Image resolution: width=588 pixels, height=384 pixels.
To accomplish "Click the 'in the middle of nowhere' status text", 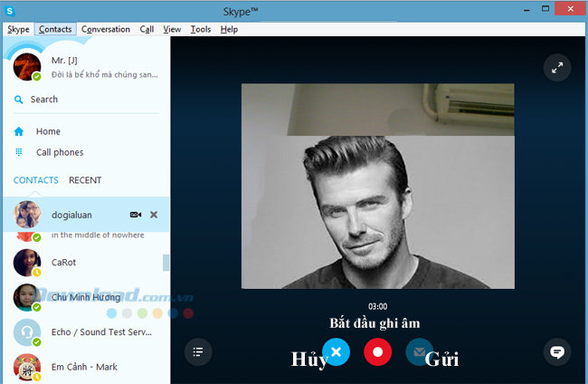I will coord(98,235).
